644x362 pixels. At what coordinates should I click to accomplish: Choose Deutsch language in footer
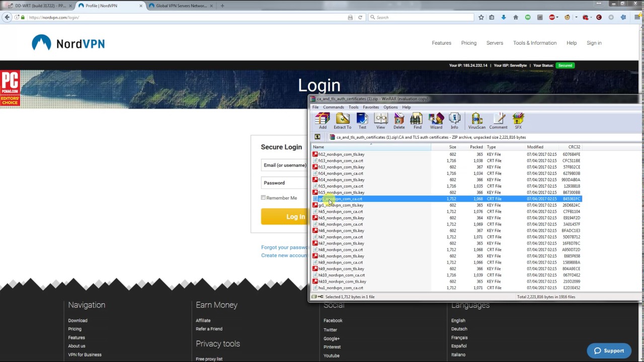point(459,329)
